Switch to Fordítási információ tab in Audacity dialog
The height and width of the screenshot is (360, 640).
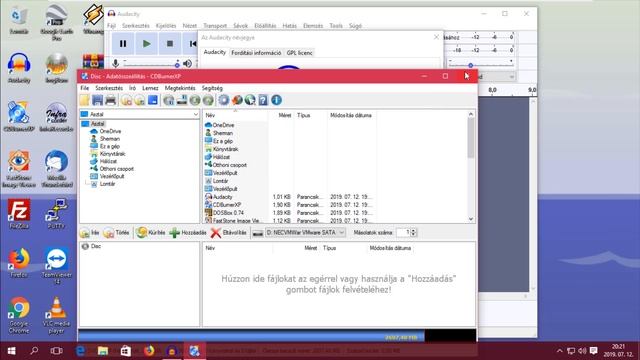[256, 53]
